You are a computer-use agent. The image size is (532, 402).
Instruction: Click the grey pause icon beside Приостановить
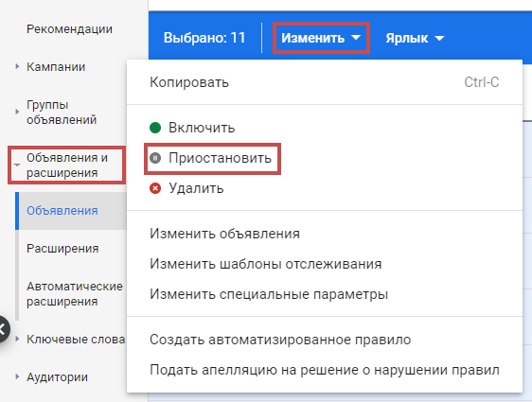pos(155,158)
